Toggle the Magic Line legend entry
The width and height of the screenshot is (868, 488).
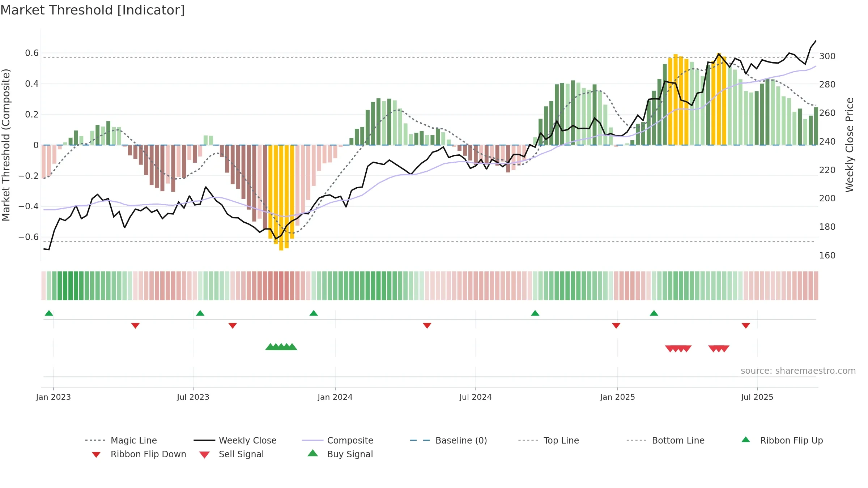tap(121, 440)
